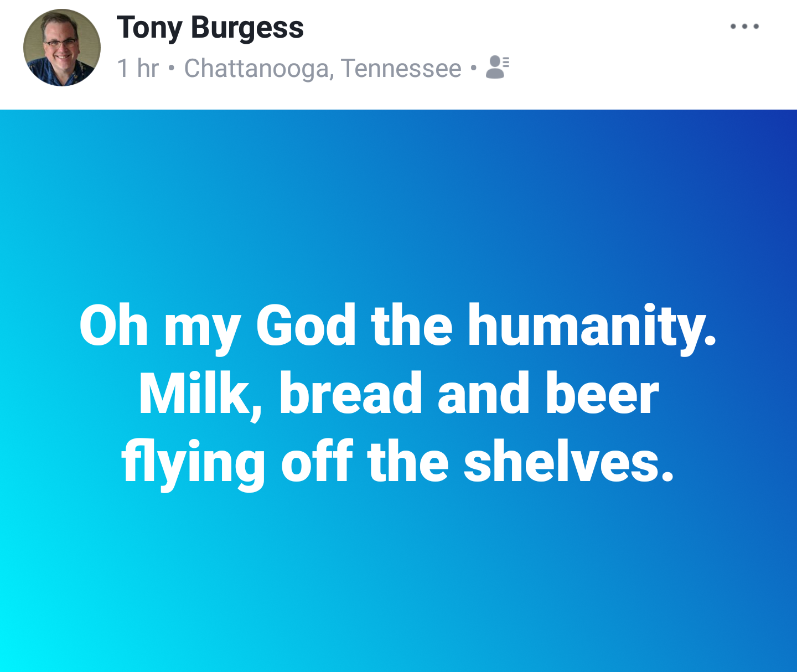Click the "Milk, bread and beer" line

(398, 394)
